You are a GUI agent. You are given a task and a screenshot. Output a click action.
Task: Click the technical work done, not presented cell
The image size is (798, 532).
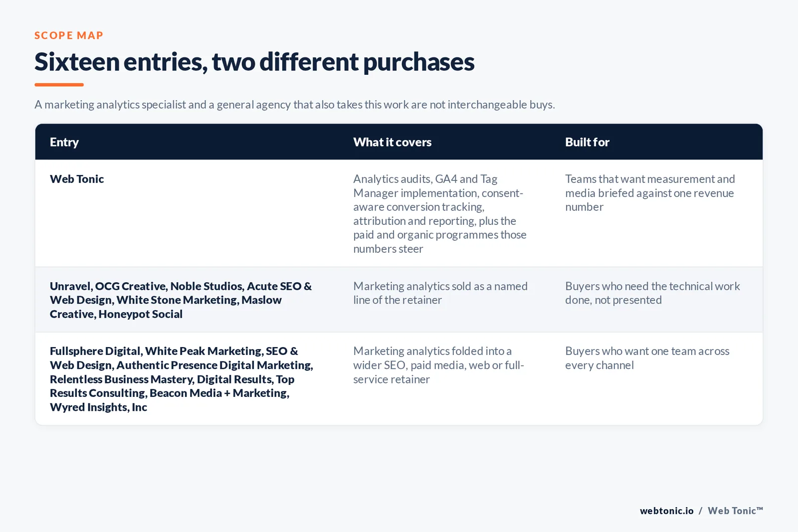652,293
